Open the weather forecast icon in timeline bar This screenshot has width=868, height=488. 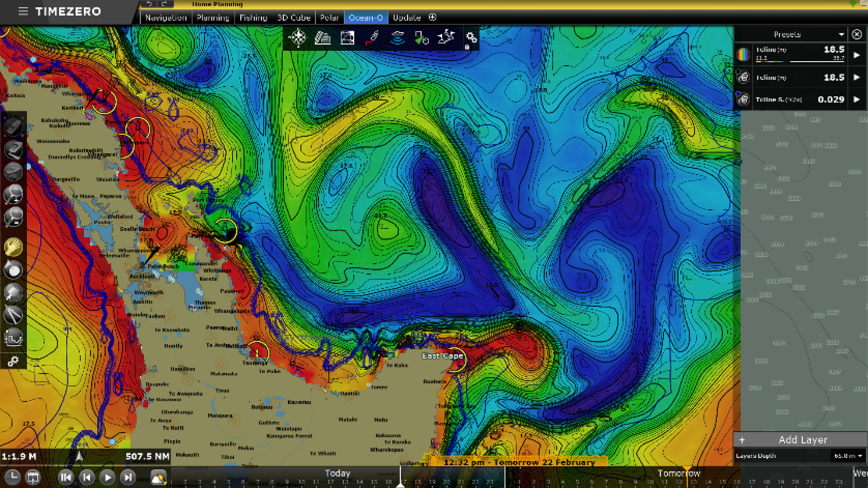point(158,478)
